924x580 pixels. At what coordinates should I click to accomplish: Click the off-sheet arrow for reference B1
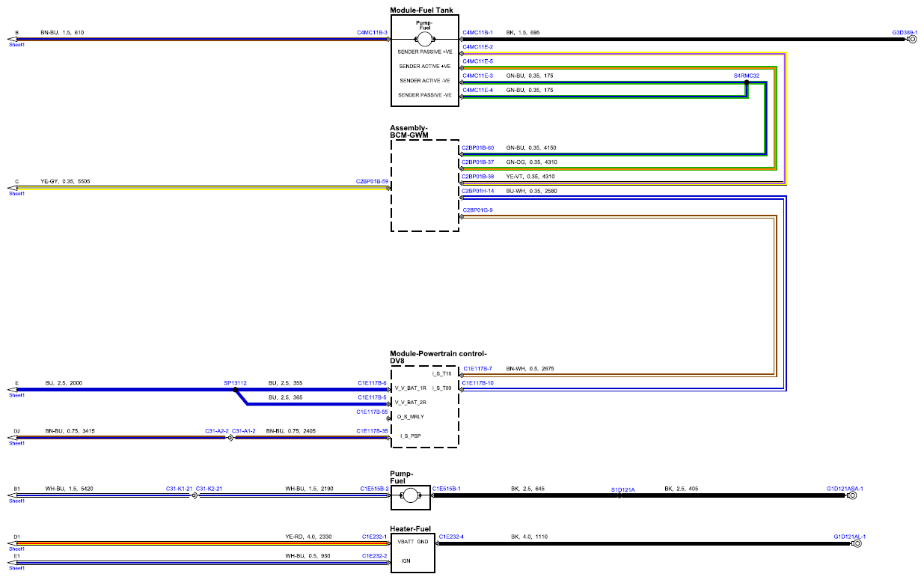coord(13,495)
